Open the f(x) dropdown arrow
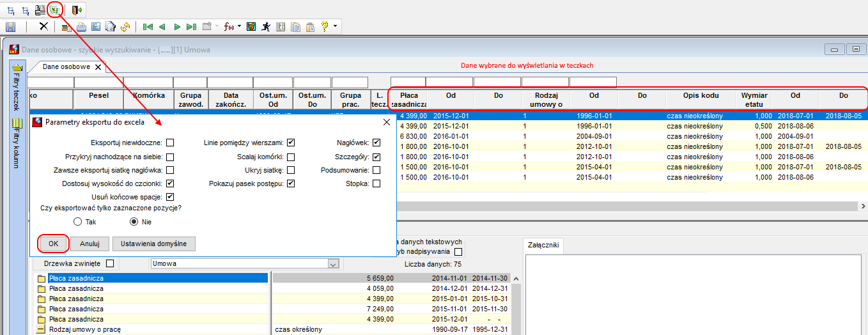The width and height of the screenshot is (868, 335). coord(239,27)
